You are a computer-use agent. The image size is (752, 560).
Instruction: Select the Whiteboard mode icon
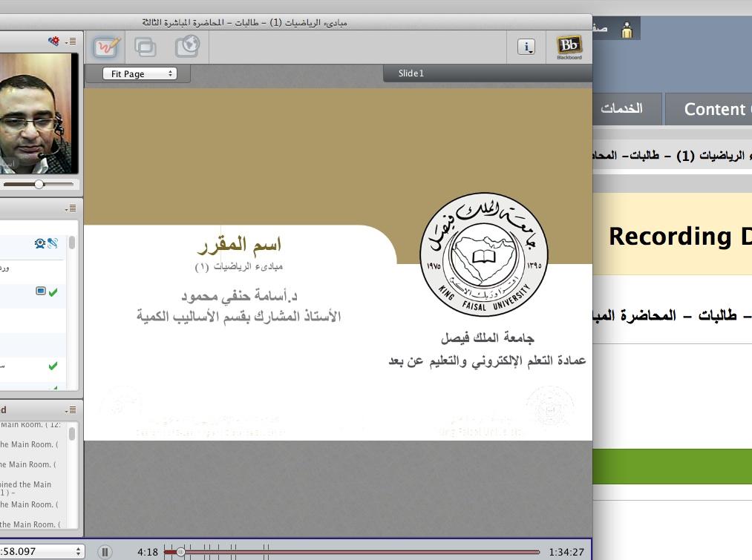click(106, 47)
